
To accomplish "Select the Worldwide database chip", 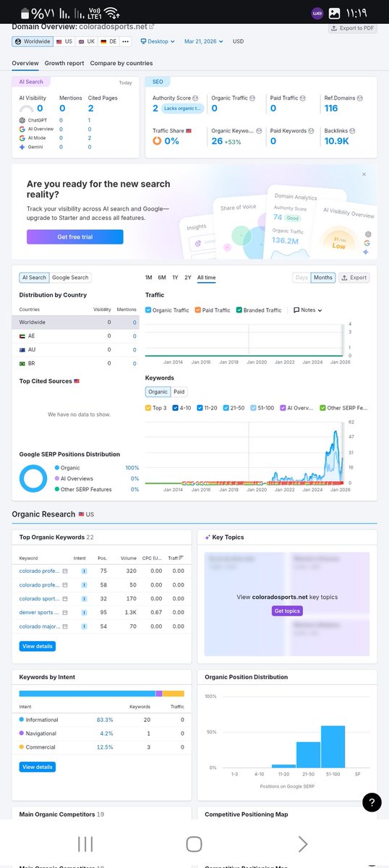I will pyautogui.click(x=32, y=42).
